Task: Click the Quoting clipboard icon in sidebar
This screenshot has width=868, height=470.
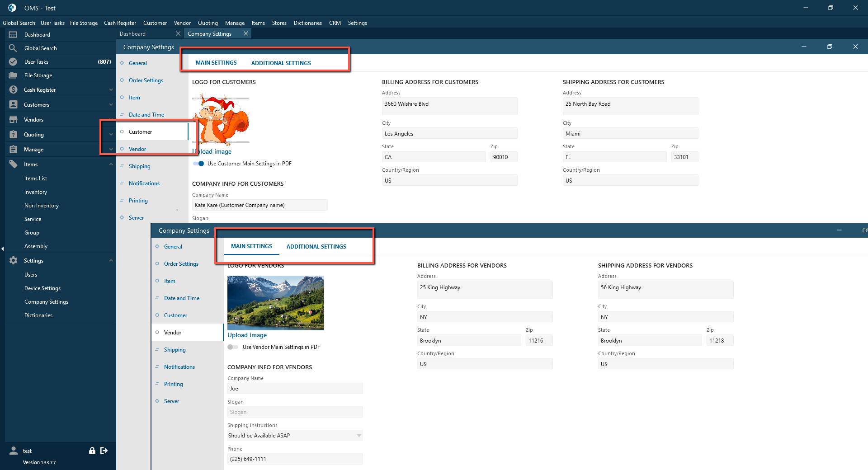Action: pos(13,135)
